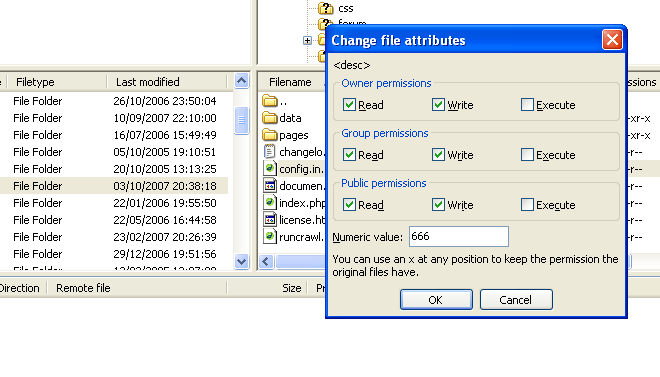Uncheck Public permissions Read checkbox
Image resolution: width=660 pixels, height=377 pixels.
point(349,205)
